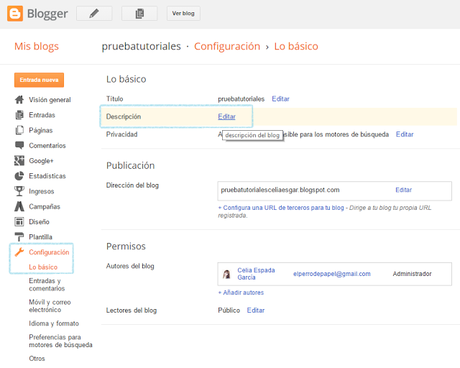Click the Ver blog button
Viewport: 460px width, 368px height.
click(183, 13)
